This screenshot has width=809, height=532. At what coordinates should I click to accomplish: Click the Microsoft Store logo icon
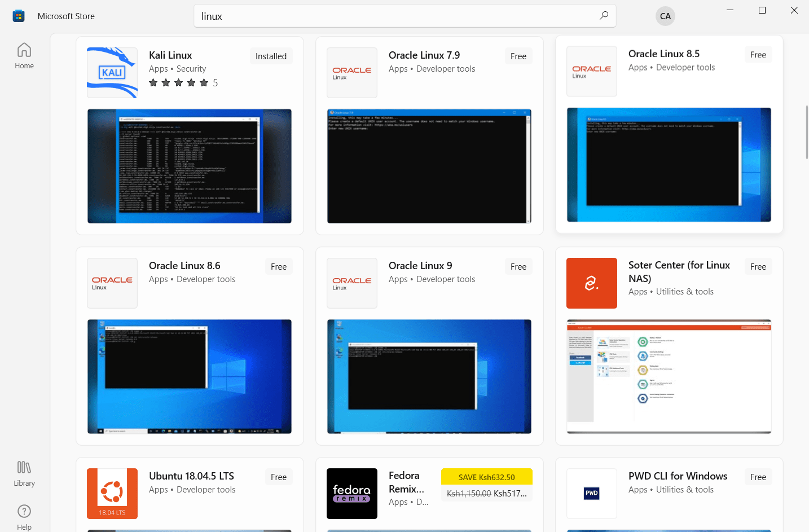19,16
